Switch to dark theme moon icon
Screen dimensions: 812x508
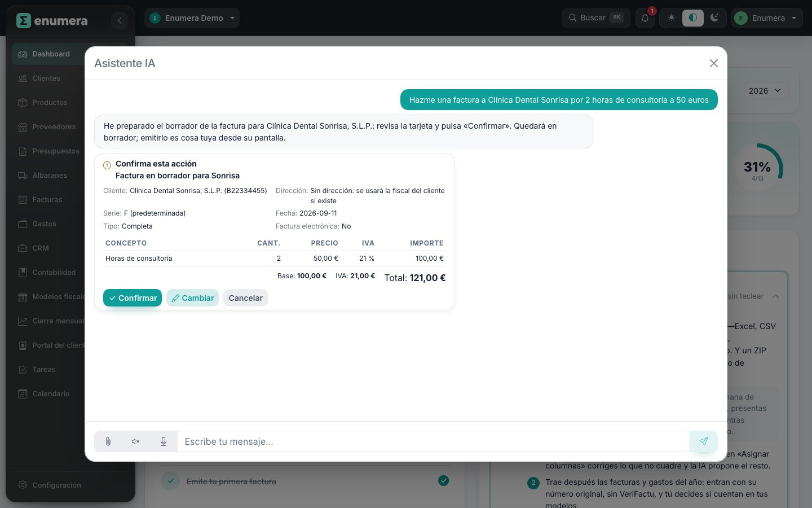click(714, 17)
